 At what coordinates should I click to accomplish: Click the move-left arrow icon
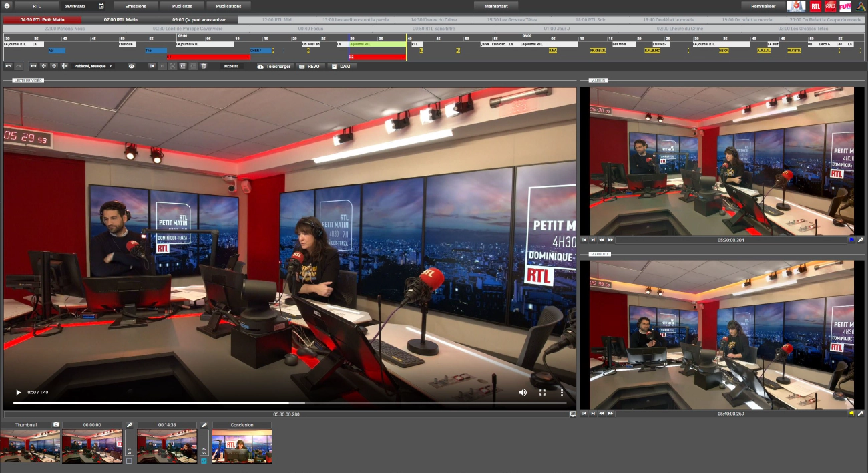pyautogui.click(x=43, y=66)
